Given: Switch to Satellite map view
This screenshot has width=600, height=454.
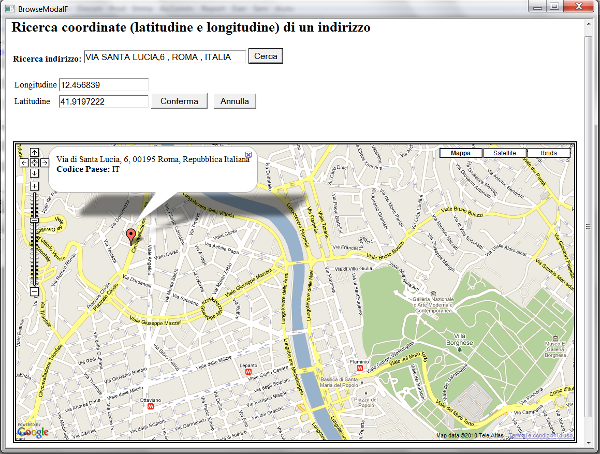Looking at the screenshot, I should click(505, 153).
